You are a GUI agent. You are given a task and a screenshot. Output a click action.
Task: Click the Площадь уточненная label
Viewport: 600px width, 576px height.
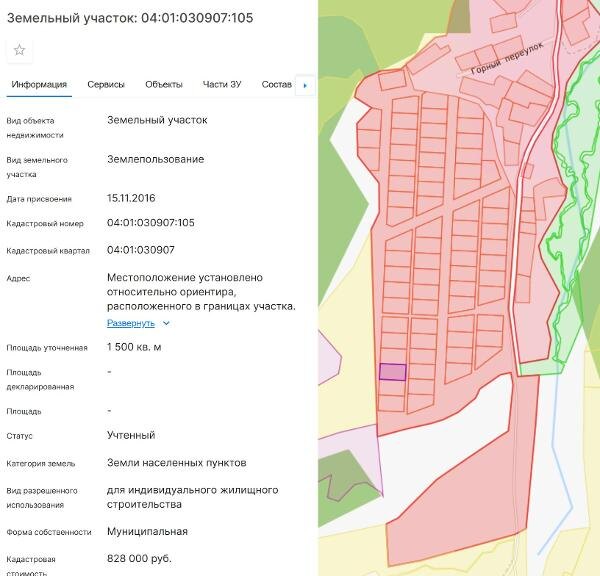(x=47, y=348)
